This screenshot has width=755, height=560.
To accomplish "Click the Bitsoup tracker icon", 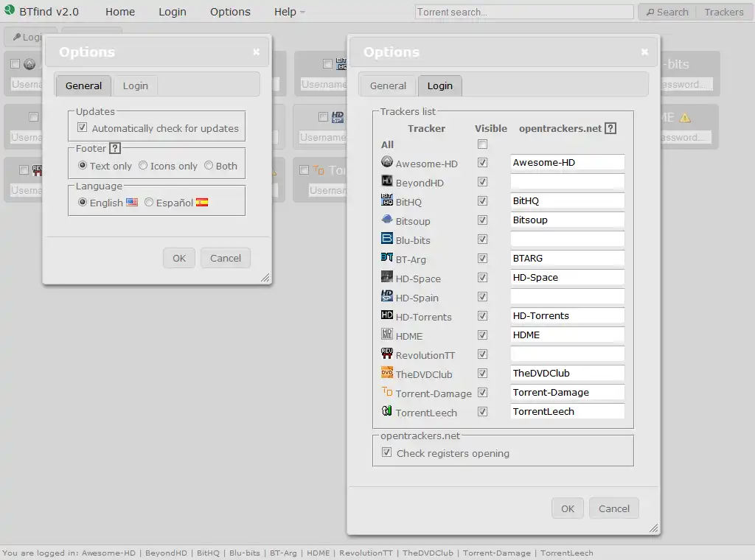I will 386,219.
